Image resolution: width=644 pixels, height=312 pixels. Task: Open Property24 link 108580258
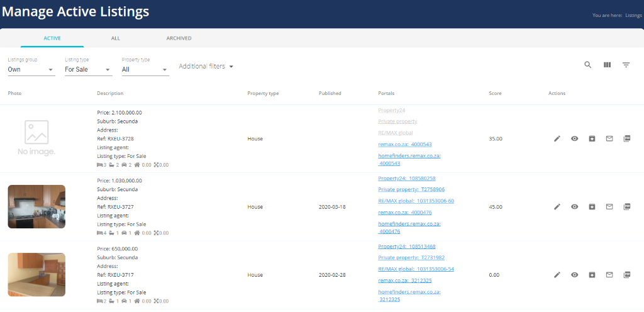(407, 178)
